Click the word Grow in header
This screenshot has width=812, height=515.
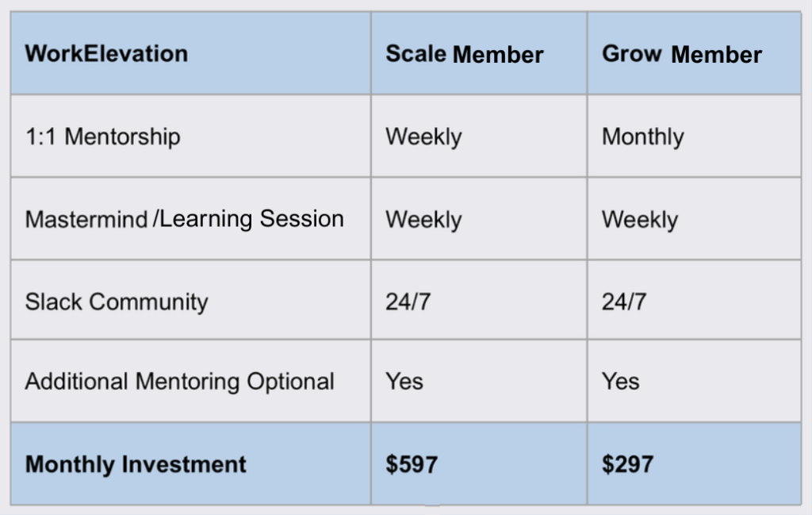632,54
